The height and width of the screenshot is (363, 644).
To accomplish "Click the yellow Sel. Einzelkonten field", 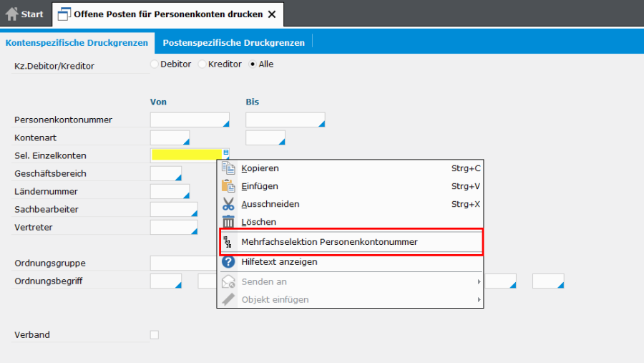I will pos(187,155).
